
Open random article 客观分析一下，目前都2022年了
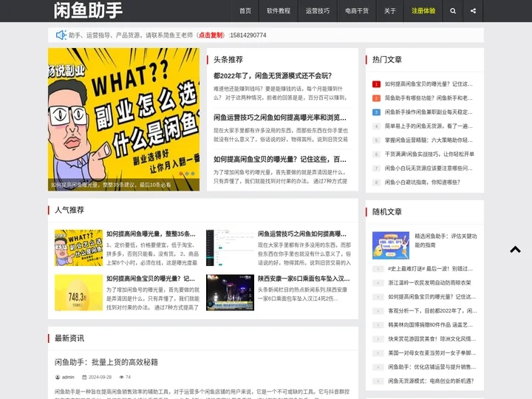[432, 311]
